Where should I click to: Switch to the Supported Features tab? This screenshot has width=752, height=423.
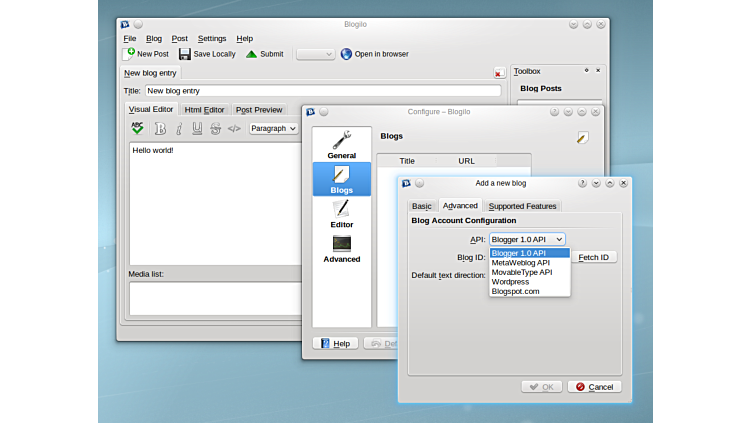coord(523,206)
